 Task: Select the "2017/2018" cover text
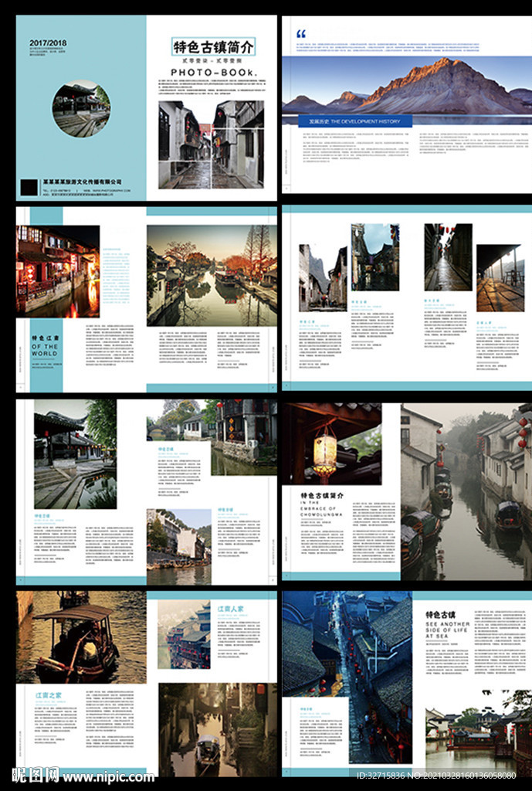coord(48,43)
